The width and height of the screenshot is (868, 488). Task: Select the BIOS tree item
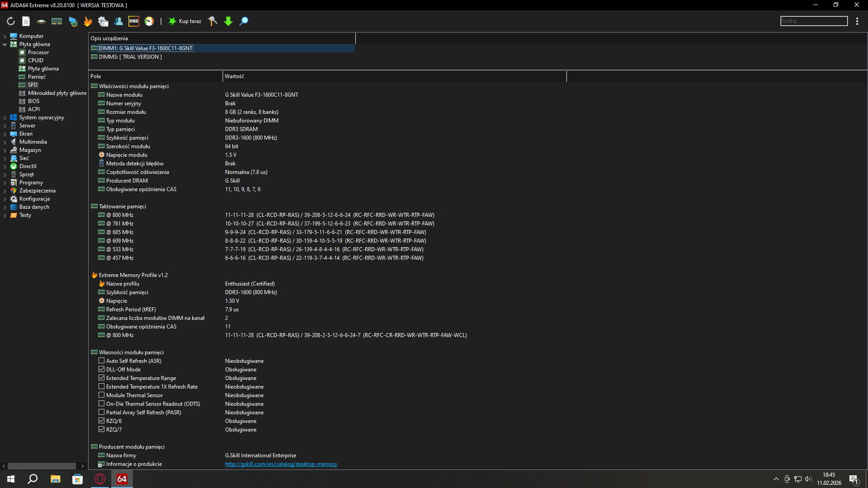[x=33, y=101]
